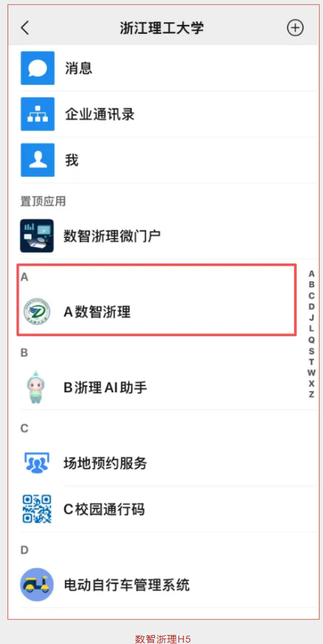323x644 pixels.
Task: Open the 场地预约服务 people icon
Action: pyautogui.click(x=37, y=463)
